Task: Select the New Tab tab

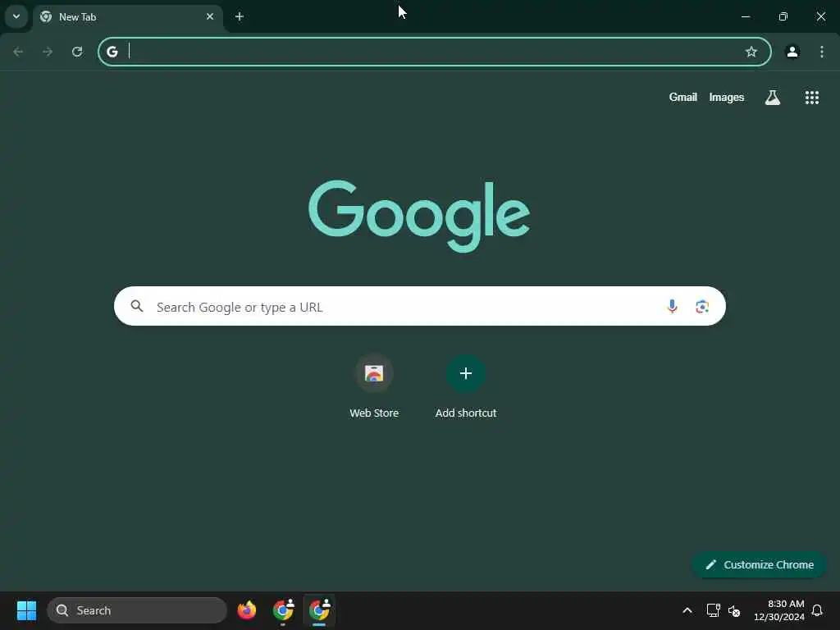Action: [x=127, y=17]
